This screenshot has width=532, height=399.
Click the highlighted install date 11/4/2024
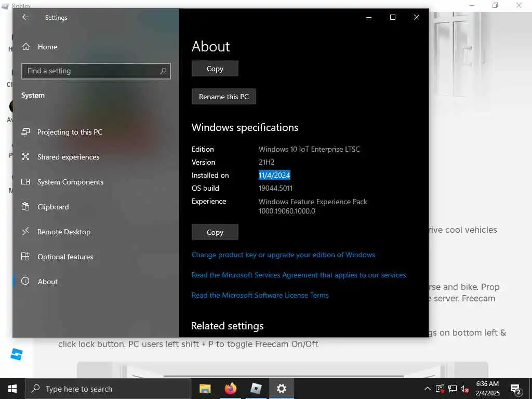click(x=274, y=175)
